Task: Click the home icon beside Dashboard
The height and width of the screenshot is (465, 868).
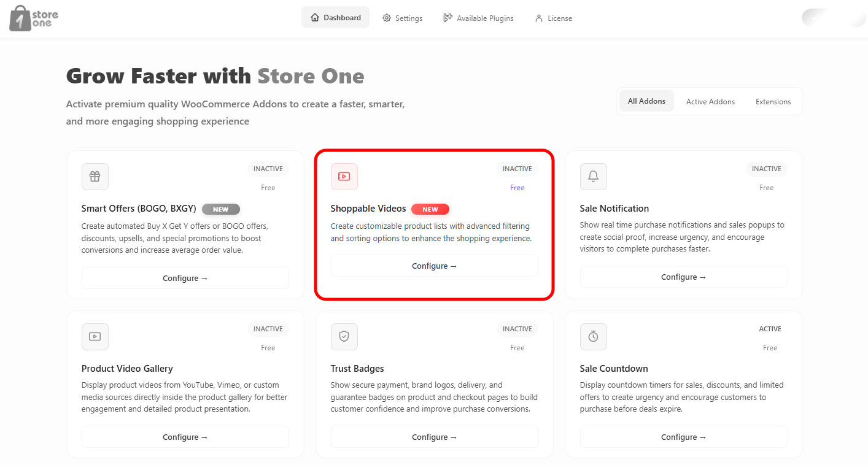Action: [315, 18]
